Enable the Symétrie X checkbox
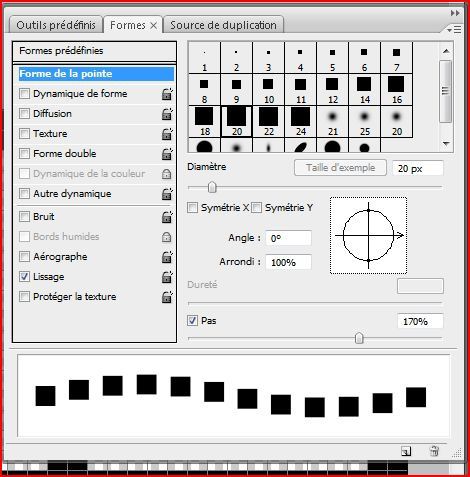This screenshot has width=470, height=477. point(192,208)
